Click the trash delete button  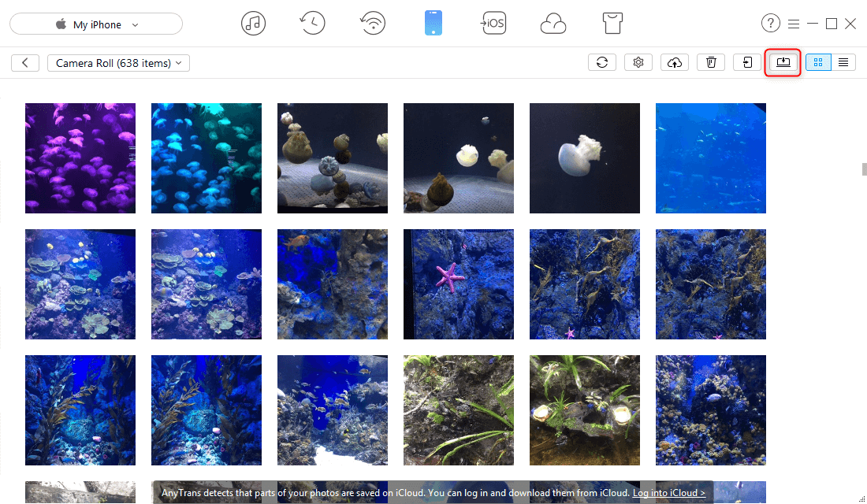(711, 63)
